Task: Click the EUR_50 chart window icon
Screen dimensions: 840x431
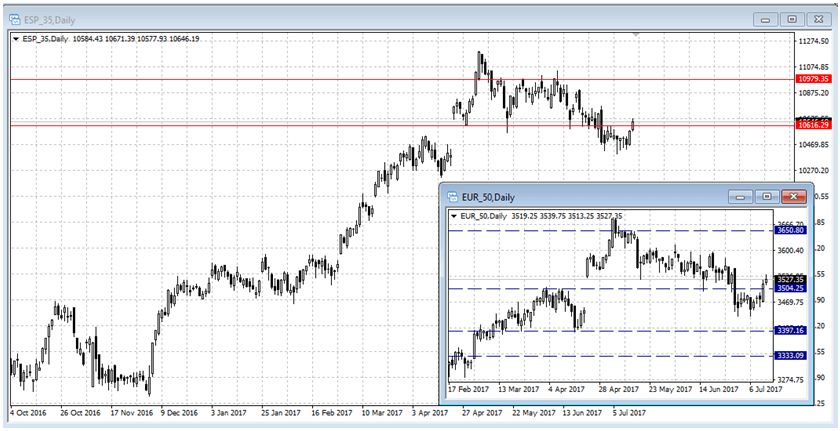Action: pos(453,197)
